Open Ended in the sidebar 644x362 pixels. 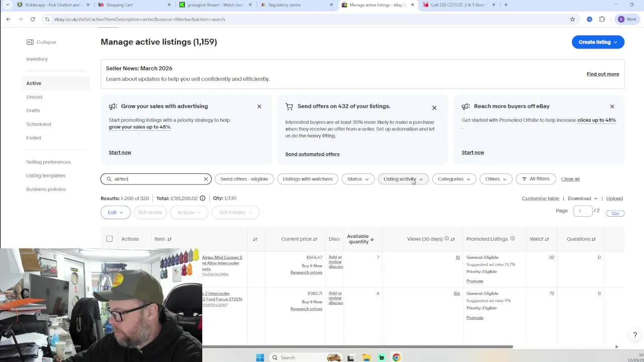pos(34,138)
